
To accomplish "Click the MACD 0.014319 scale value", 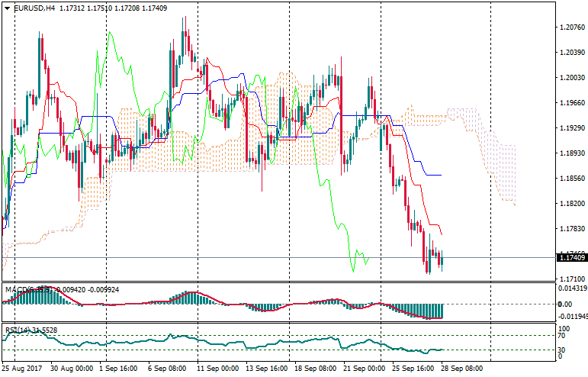I will tap(572, 288).
